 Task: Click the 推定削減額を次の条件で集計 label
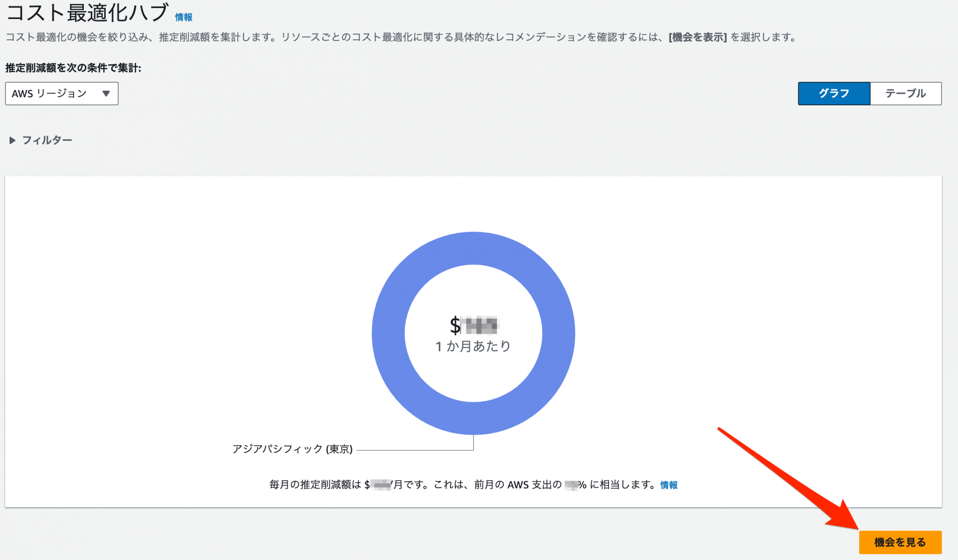73,69
